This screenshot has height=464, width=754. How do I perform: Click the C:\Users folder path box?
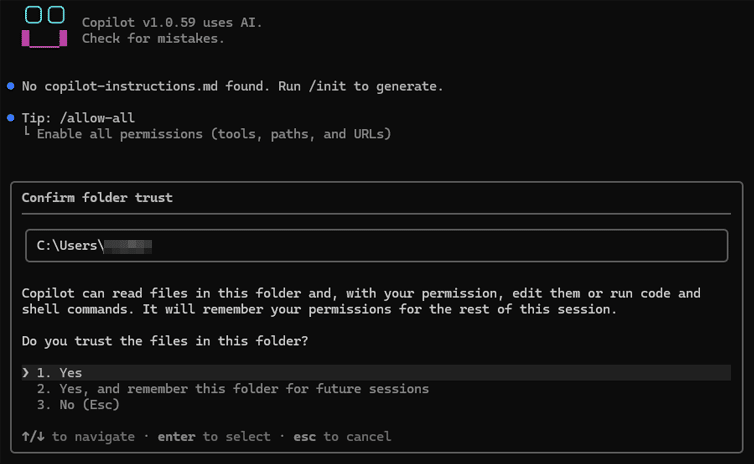point(377,246)
